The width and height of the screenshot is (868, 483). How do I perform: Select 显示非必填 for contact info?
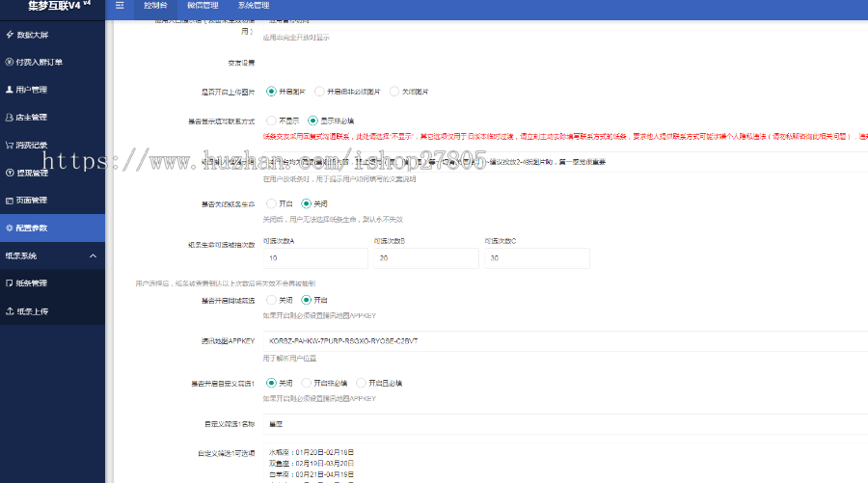312,121
